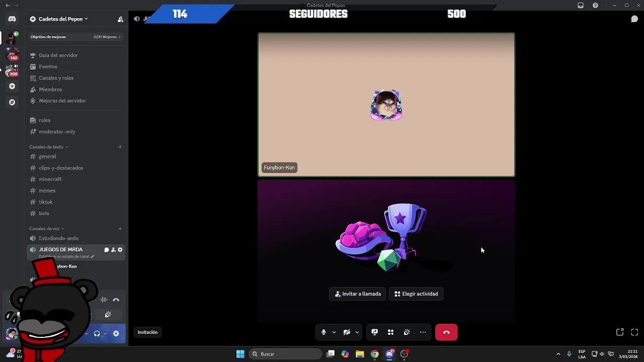The height and width of the screenshot is (362, 644).
Task: Open server with 142 badge
Action: point(12,53)
